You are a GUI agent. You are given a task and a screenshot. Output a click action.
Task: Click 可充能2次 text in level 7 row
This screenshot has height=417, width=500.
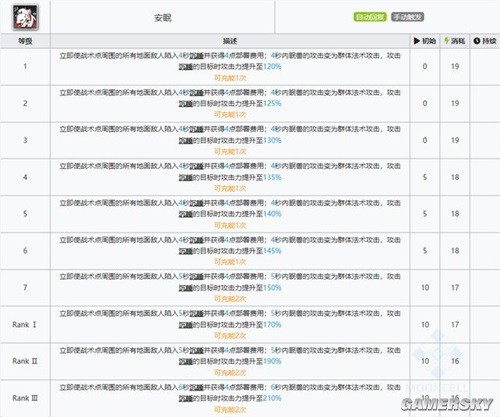tap(230, 299)
